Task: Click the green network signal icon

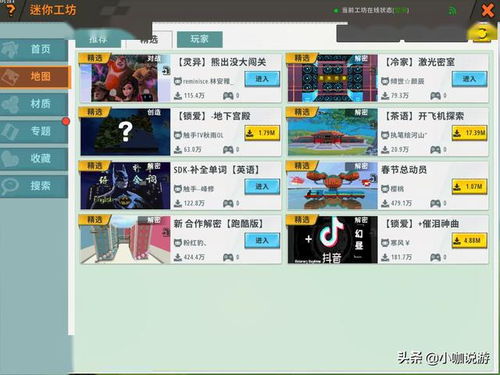Action: [x=452, y=11]
